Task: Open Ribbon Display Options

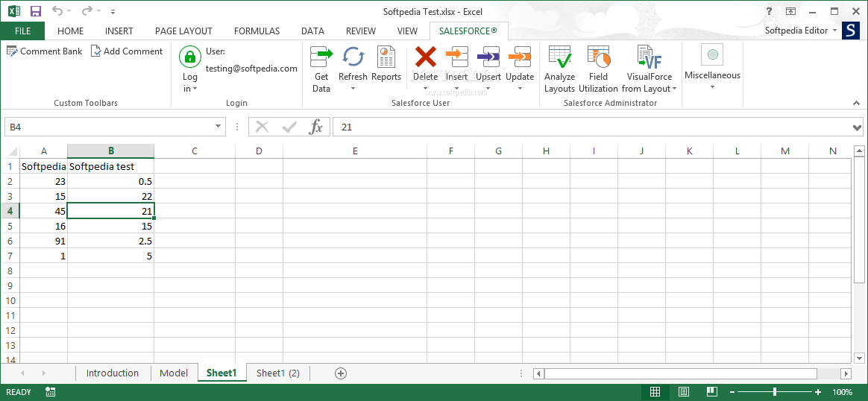Action: click(792, 11)
